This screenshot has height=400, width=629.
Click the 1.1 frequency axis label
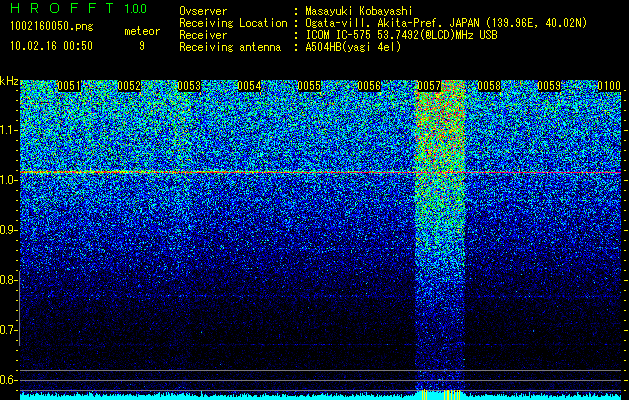8,130
